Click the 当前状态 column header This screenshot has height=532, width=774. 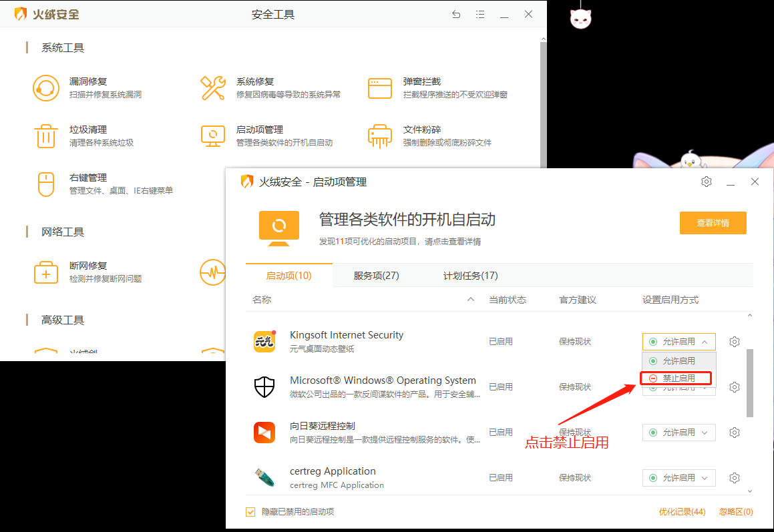point(507,300)
